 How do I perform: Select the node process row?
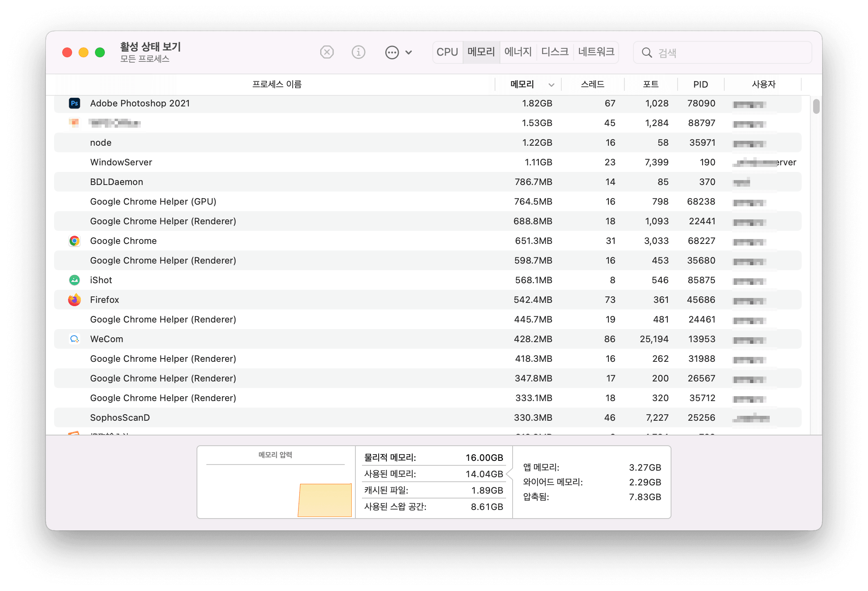[427, 142]
